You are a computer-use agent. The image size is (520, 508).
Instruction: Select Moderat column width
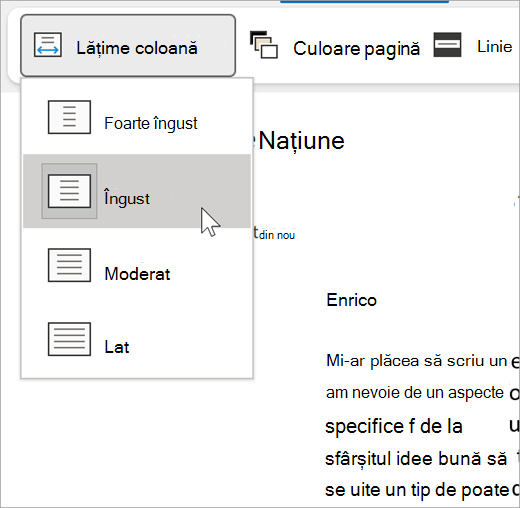click(x=137, y=265)
